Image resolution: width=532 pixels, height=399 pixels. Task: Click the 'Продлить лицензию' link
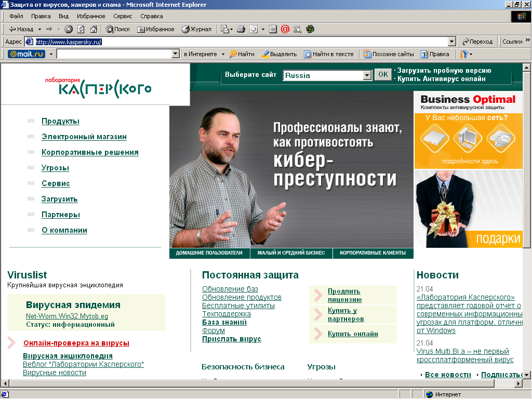point(345,295)
